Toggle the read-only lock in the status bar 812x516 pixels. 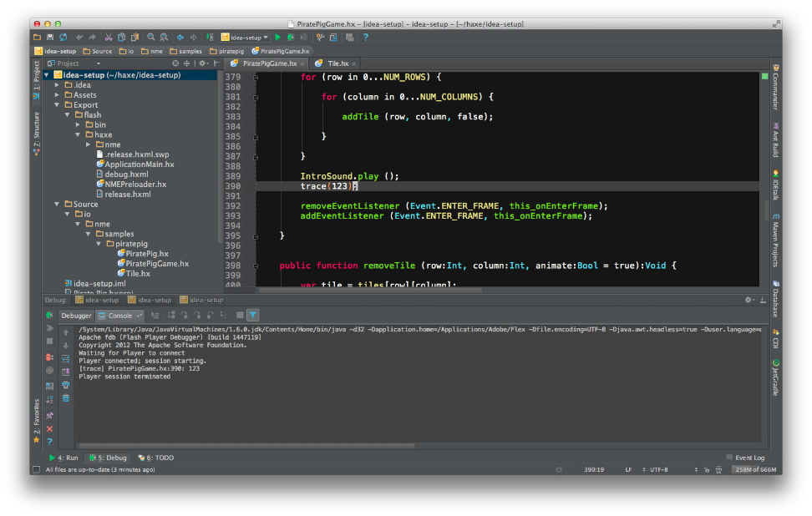point(707,470)
